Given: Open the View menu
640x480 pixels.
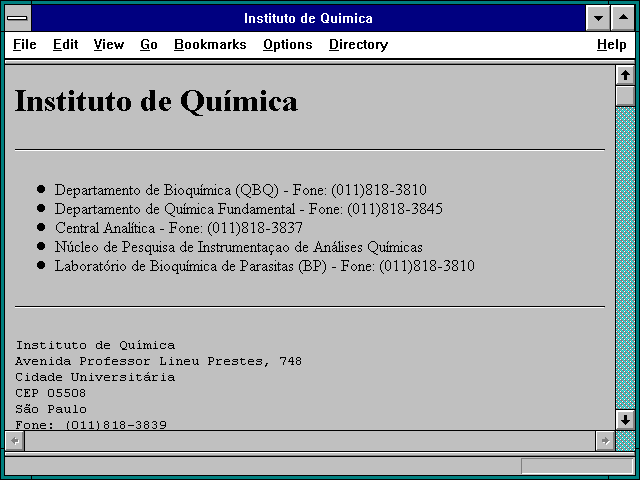Looking at the screenshot, I should [x=109, y=44].
